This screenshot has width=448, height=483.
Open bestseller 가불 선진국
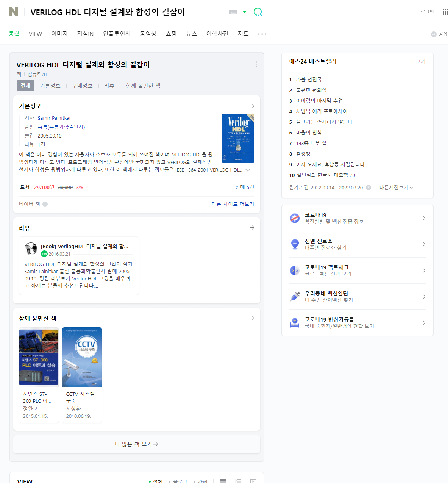coord(309,80)
